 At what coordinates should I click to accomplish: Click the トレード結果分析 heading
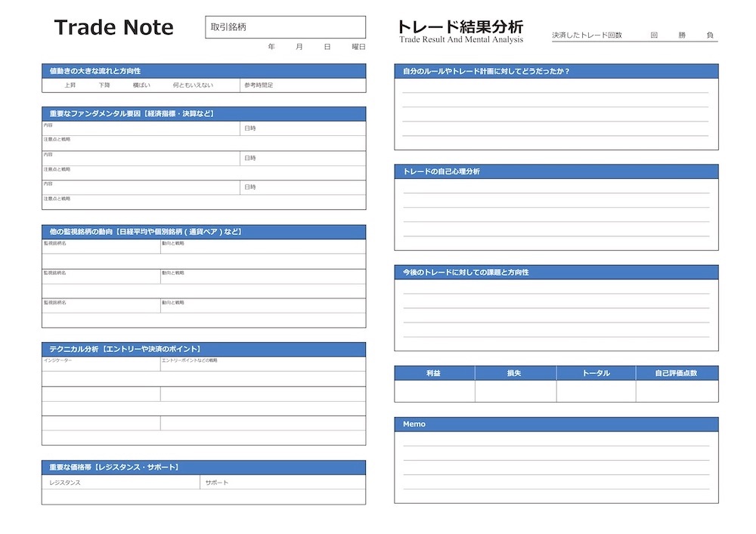[x=460, y=26]
